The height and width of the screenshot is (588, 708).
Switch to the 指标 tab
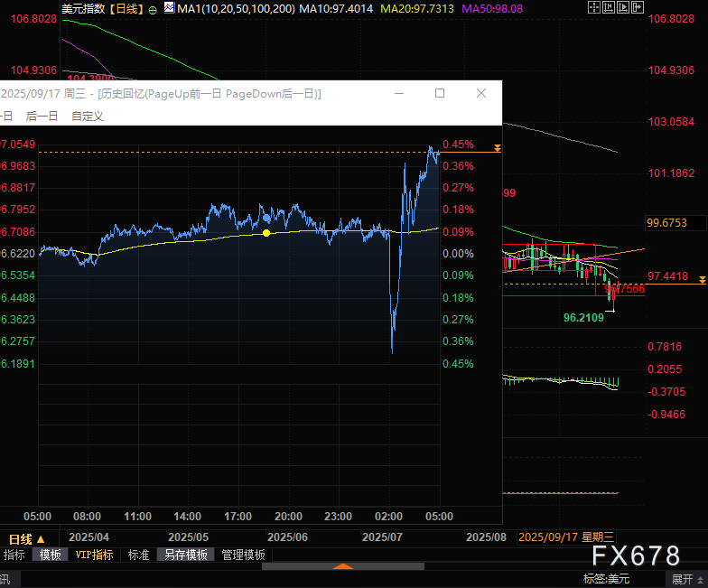coord(14,555)
